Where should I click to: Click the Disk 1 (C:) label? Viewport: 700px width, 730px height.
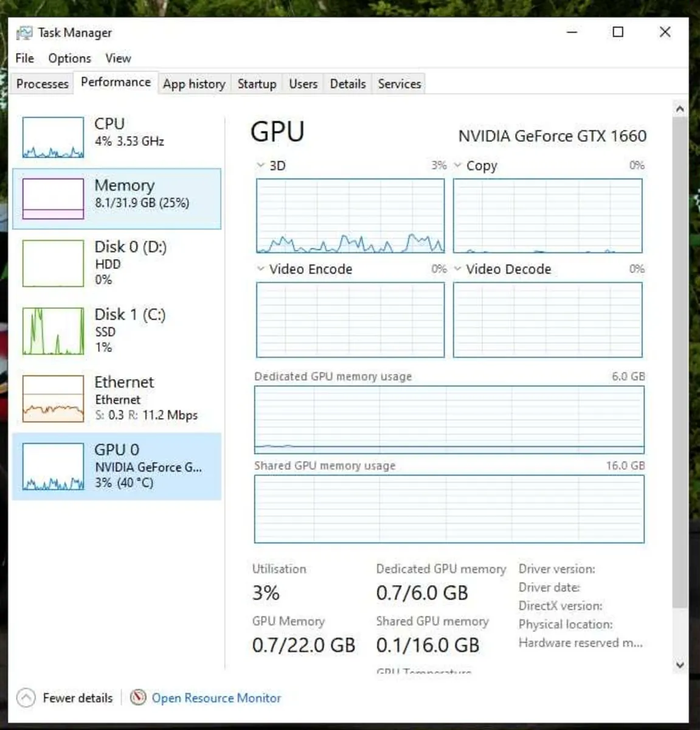coord(130,315)
